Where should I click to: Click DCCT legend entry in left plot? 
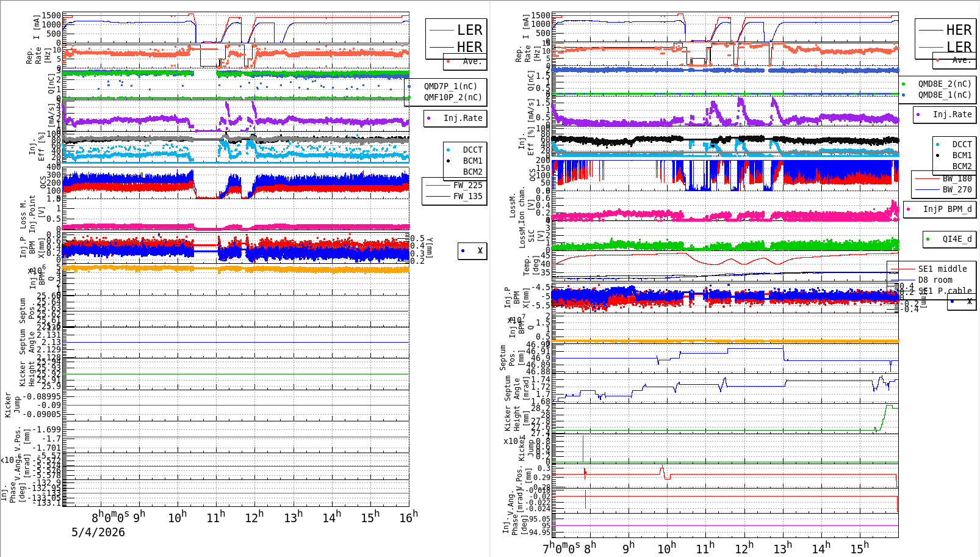pyautogui.click(x=472, y=150)
